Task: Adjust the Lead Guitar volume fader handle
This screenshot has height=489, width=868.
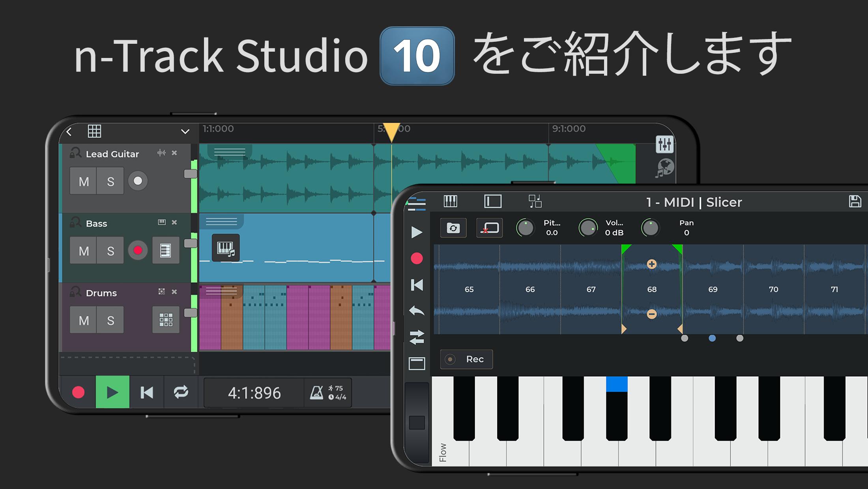Action: (191, 174)
